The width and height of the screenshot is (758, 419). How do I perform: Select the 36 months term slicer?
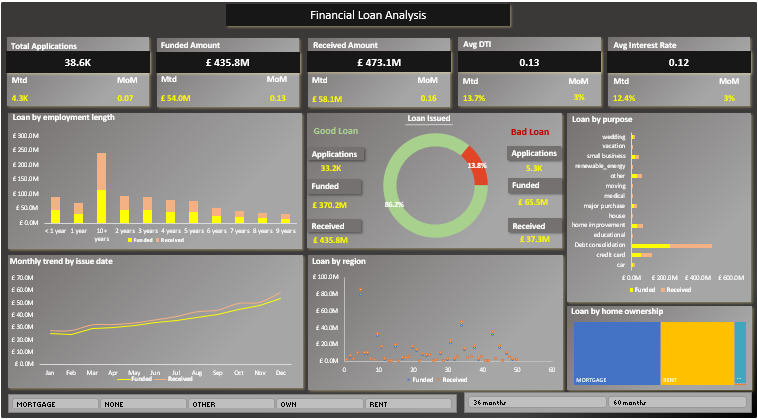537,402
